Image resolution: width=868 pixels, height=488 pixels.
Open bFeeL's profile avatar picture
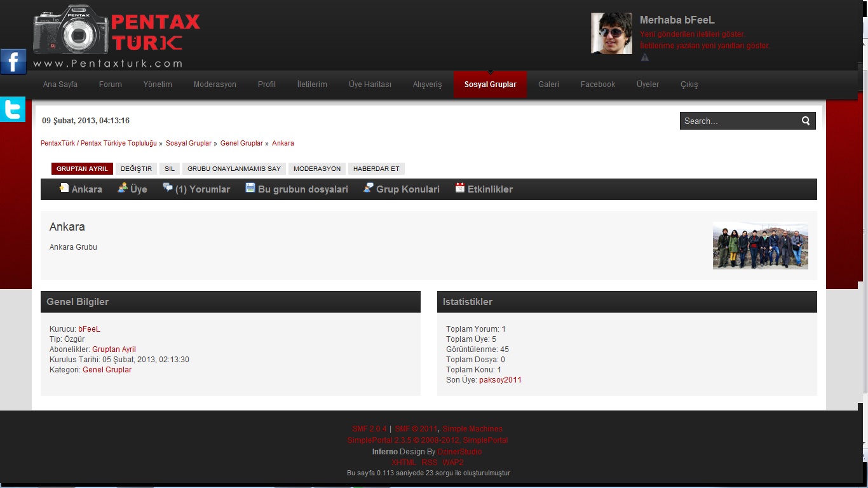coord(611,33)
